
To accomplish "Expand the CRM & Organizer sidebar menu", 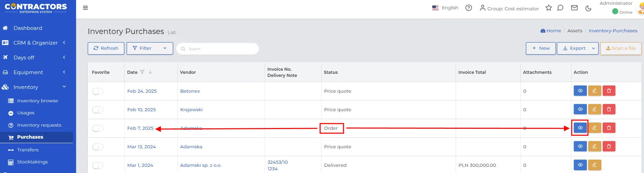I will (35, 43).
